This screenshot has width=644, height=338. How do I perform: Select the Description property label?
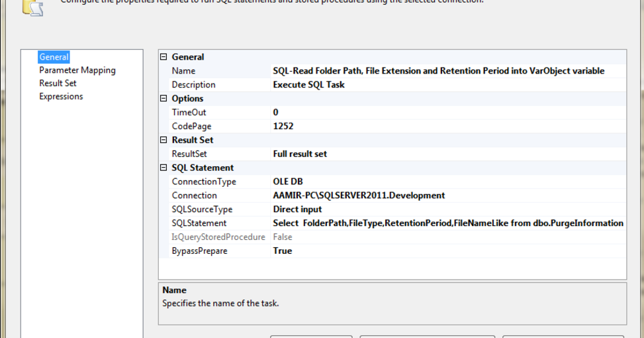193,85
